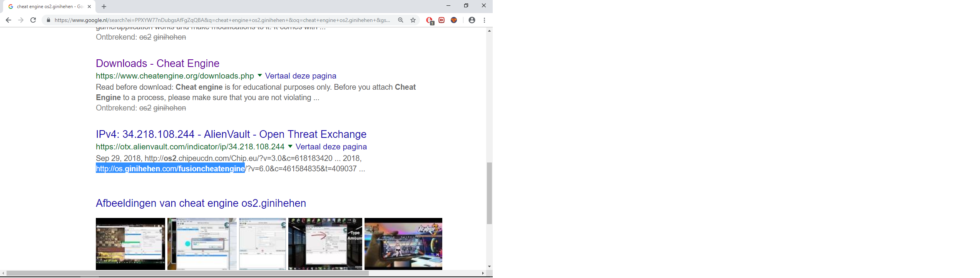Open the second image thumbnail with cyan circle
Viewport: 980px width, 278px height.
tap(202, 244)
